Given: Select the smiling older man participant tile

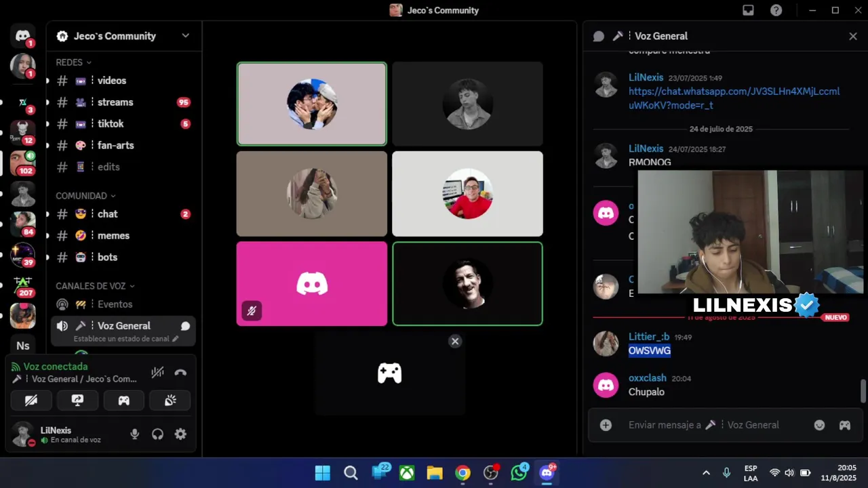Looking at the screenshot, I should 467,283.
